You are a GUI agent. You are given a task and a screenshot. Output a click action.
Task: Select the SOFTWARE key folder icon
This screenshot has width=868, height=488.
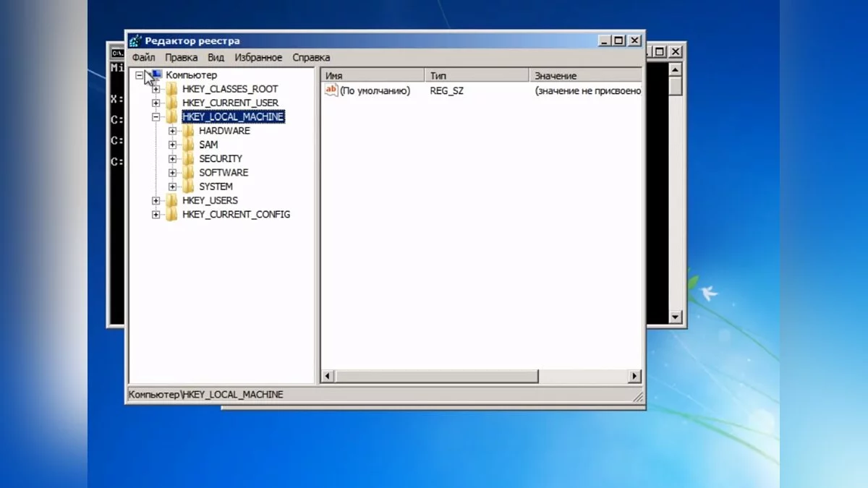[188, 173]
